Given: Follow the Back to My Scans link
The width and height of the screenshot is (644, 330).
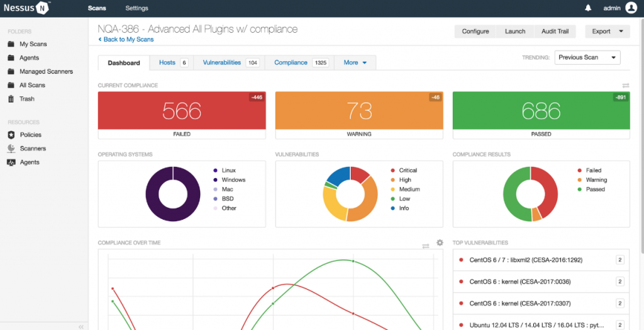Looking at the screenshot, I should click(x=126, y=40).
